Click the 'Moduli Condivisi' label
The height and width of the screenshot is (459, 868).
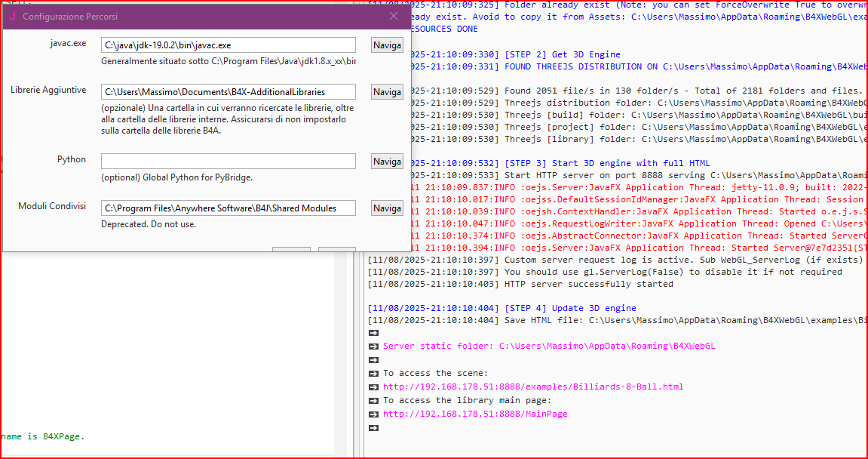click(x=52, y=206)
